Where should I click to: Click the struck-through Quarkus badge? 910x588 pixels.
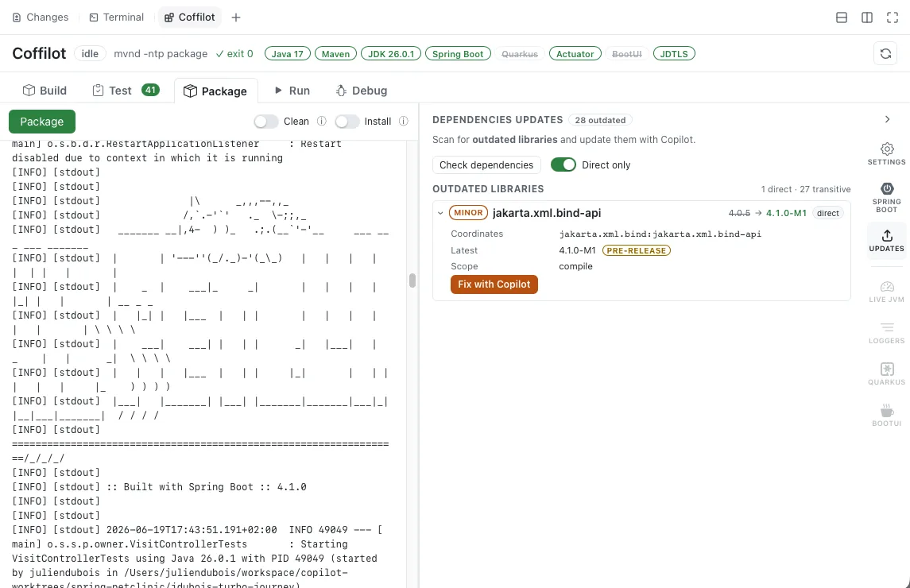coord(520,54)
